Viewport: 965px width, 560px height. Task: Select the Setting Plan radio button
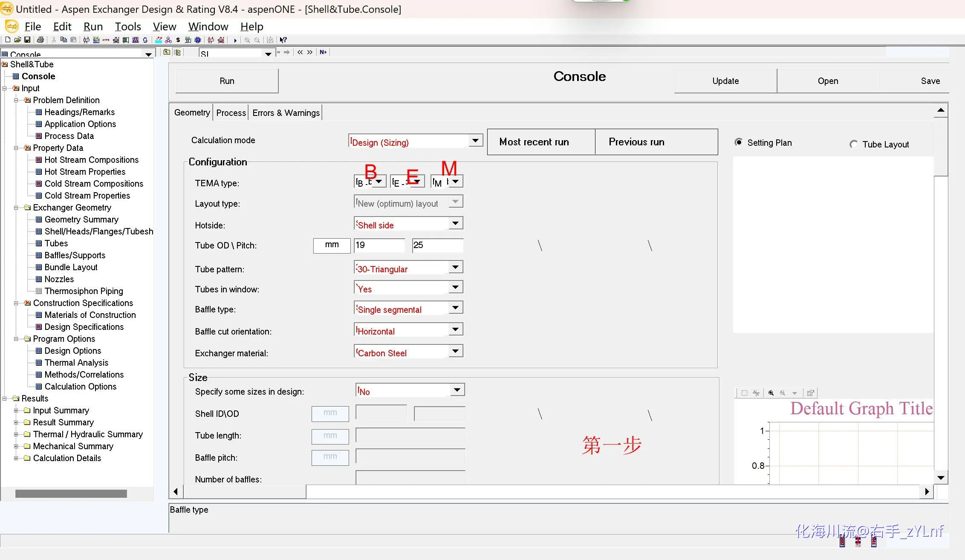tap(739, 142)
